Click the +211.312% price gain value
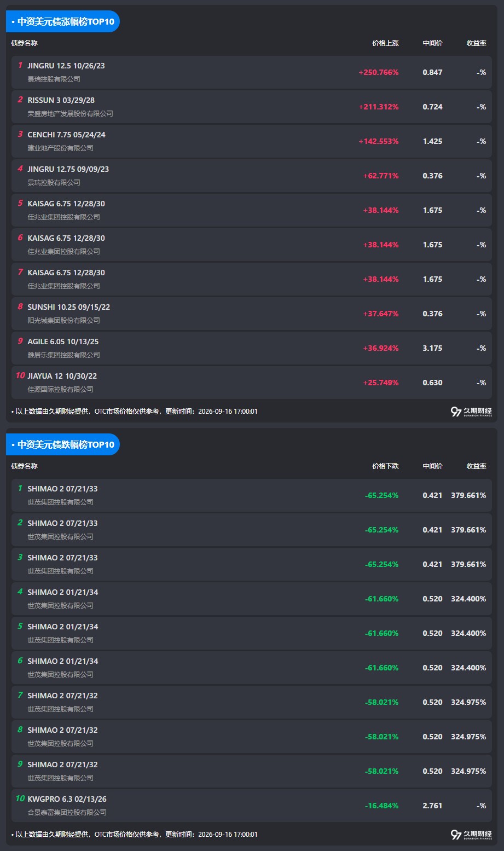Screen dimensions: 504x851 [379, 107]
